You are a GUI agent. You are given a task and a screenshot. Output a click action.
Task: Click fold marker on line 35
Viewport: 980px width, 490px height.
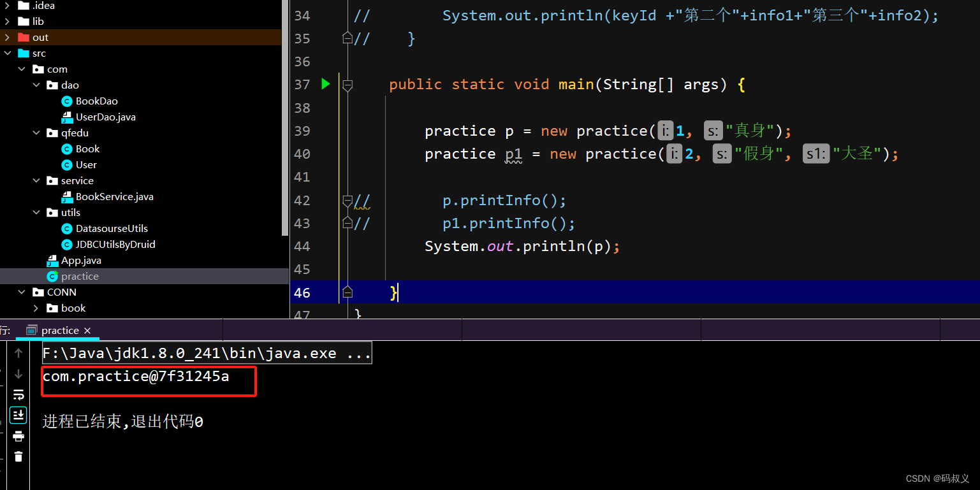click(x=347, y=38)
